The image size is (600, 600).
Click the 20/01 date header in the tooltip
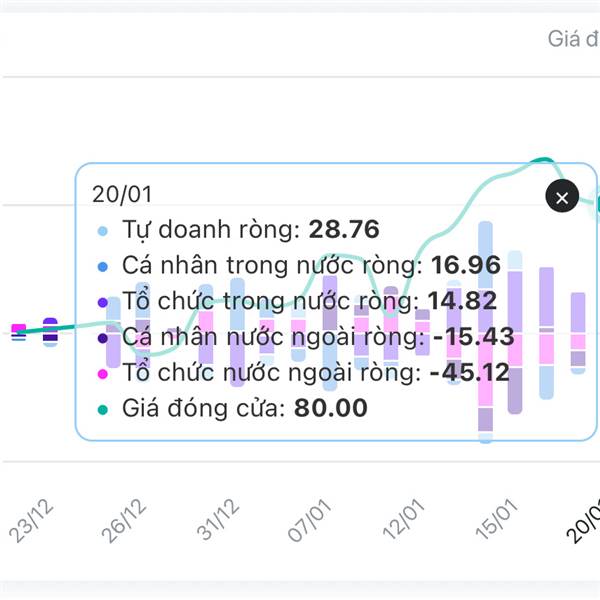(x=115, y=195)
